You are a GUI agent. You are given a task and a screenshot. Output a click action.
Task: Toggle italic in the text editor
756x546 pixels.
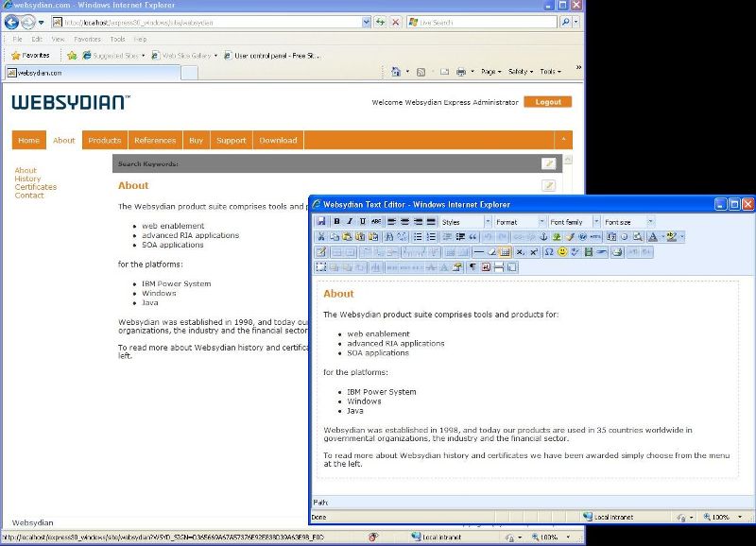coord(350,222)
